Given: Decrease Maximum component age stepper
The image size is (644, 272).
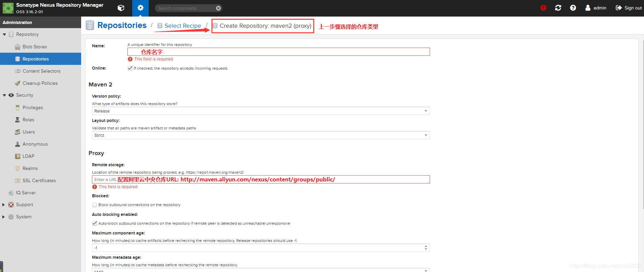Looking at the screenshot, I should click(426, 249).
